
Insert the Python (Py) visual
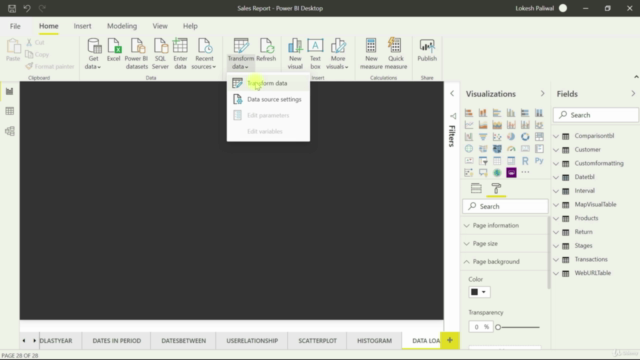coord(539,161)
